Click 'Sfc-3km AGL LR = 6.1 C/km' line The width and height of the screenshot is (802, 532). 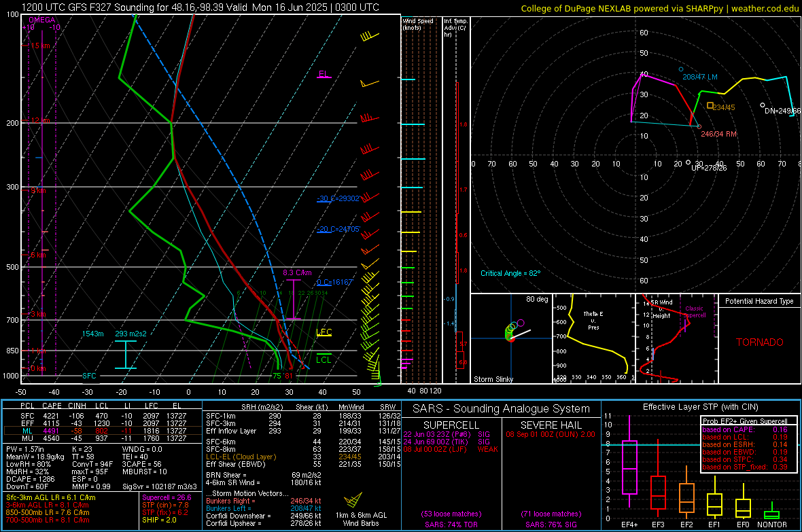(51, 497)
